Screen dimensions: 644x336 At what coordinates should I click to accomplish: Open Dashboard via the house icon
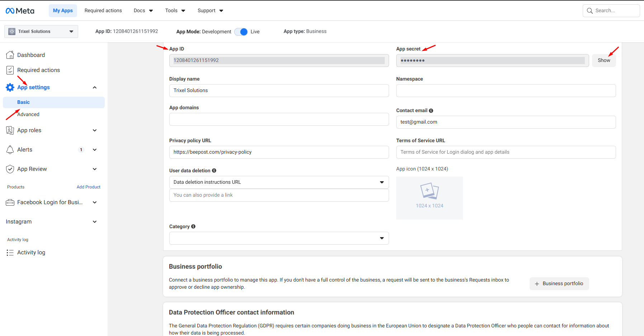(10, 55)
